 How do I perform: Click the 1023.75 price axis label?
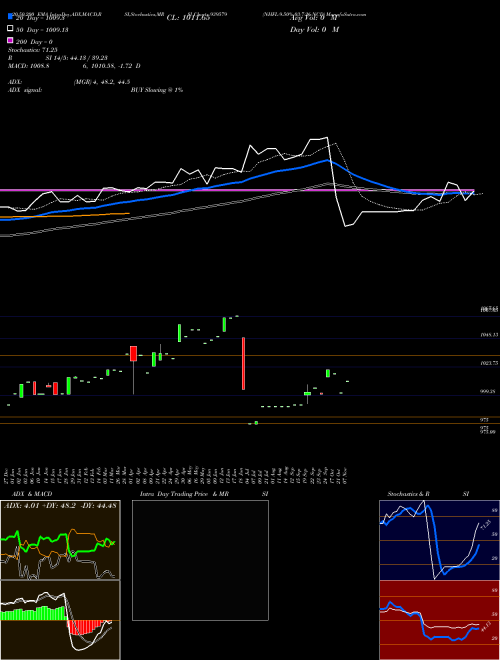(489, 362)
